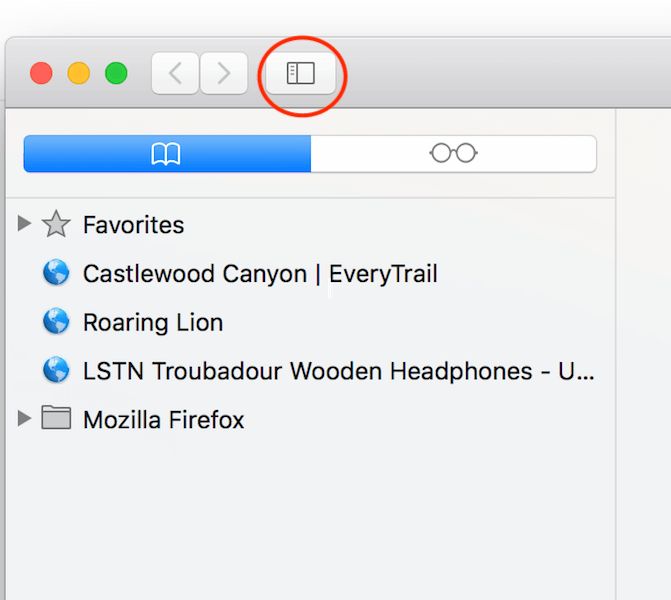Click the globe icon beside Roaring Lion

pyautogui.click(x=56, y=321)
